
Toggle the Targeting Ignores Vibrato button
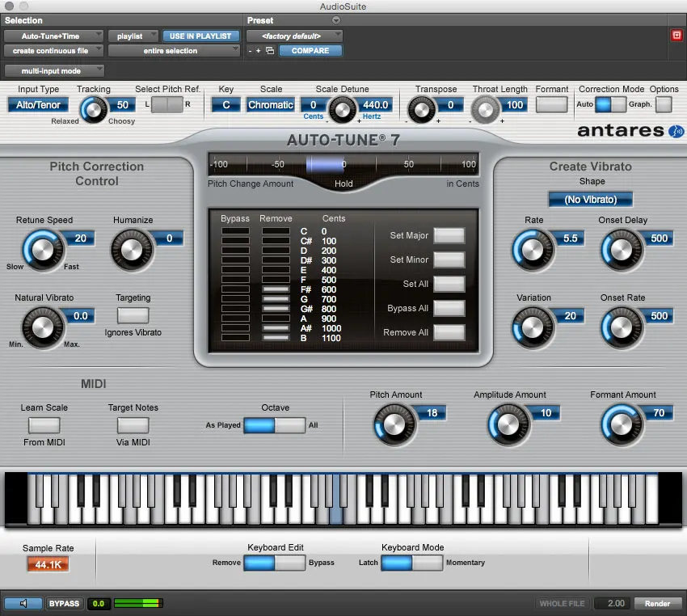tap(133, 315)
